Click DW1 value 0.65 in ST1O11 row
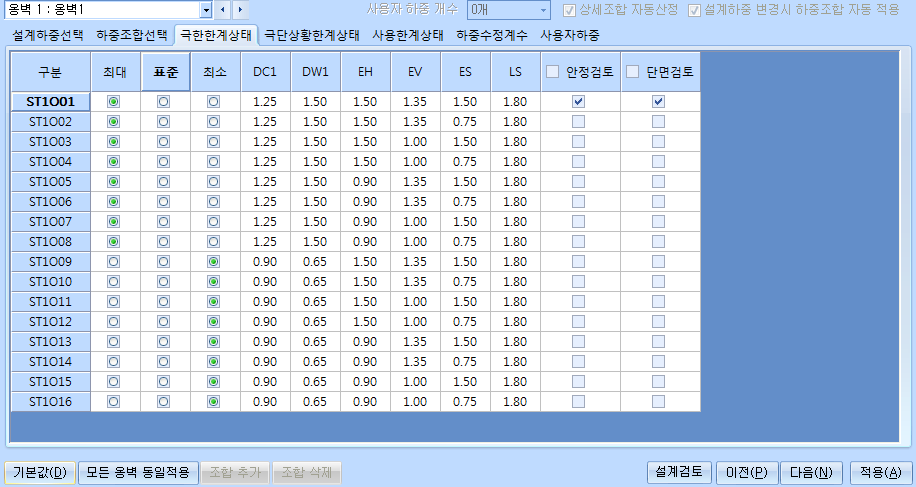The height and width of the screenshot is (487, 916). coord(315,301)
